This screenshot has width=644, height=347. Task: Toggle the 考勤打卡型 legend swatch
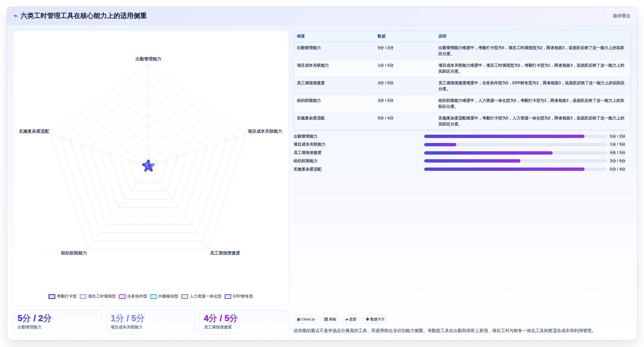pos(52,297)
